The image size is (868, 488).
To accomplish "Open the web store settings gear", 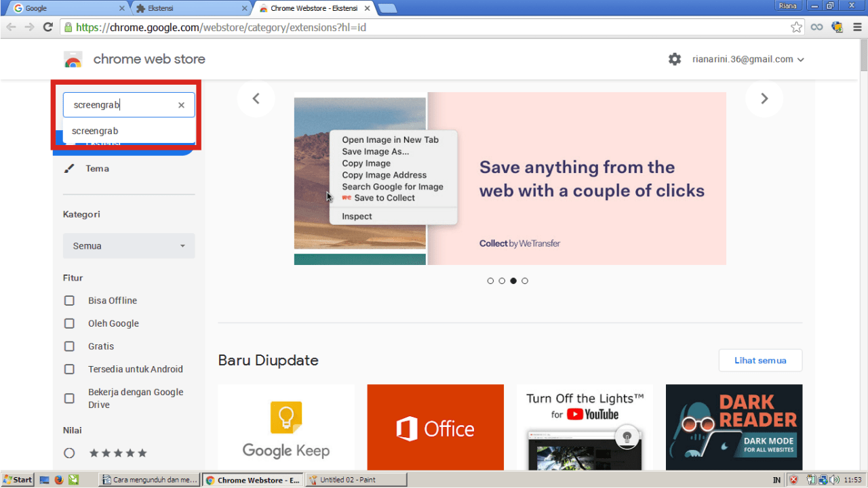I will point(675,59).
